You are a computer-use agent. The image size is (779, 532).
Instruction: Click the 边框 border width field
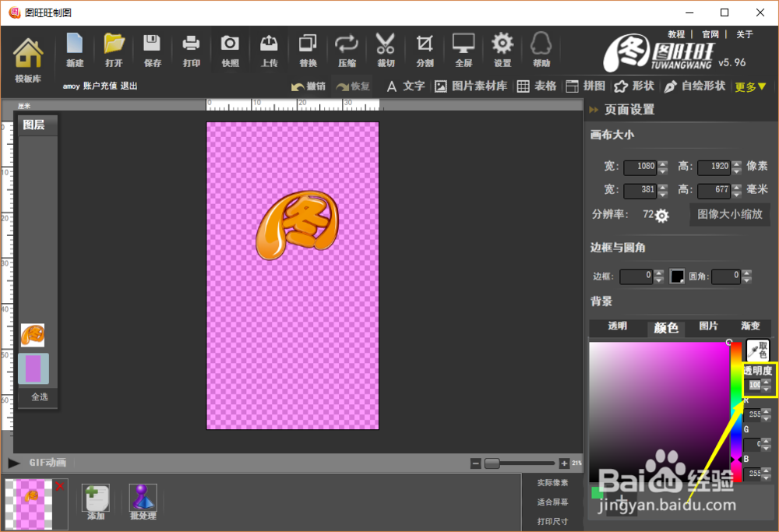pos(636,277)
